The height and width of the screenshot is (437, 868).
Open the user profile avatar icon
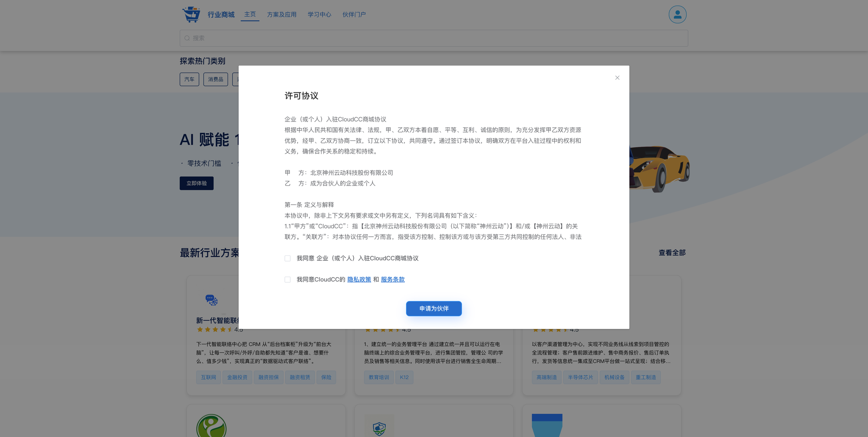click(677, 14)
